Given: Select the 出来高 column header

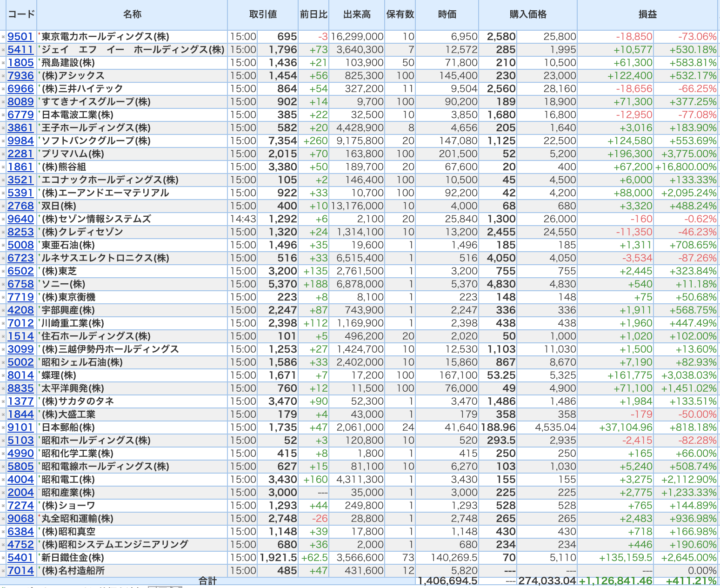Looking at the screenshot, I should pos(357,14).
